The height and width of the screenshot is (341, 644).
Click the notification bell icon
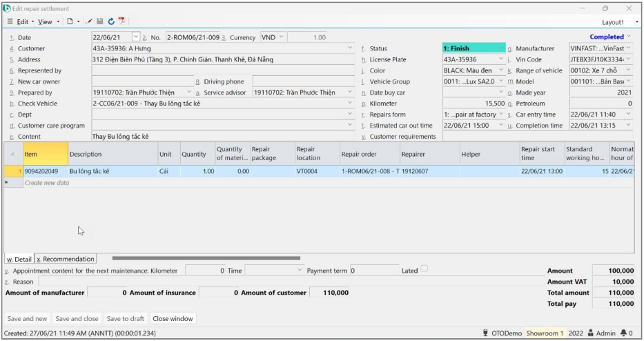623,333
